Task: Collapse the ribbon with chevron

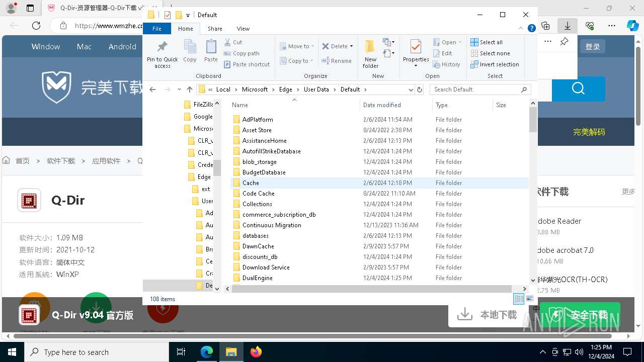Action: [521, 29]
